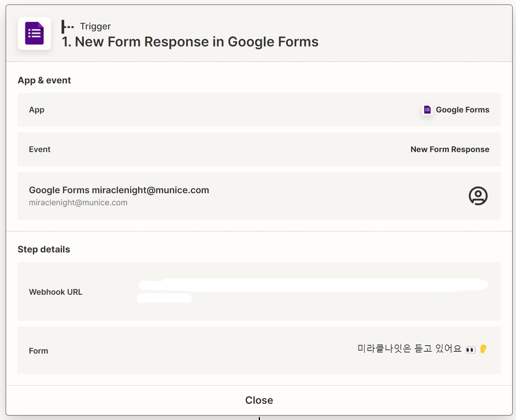Open the App selector showing Google Forms
The width and height of the screenshot is (516, 420).
pos(259,110)
